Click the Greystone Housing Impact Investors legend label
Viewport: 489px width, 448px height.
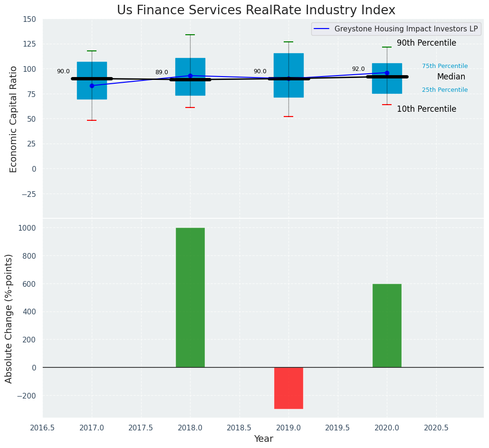tap(406, 29)
